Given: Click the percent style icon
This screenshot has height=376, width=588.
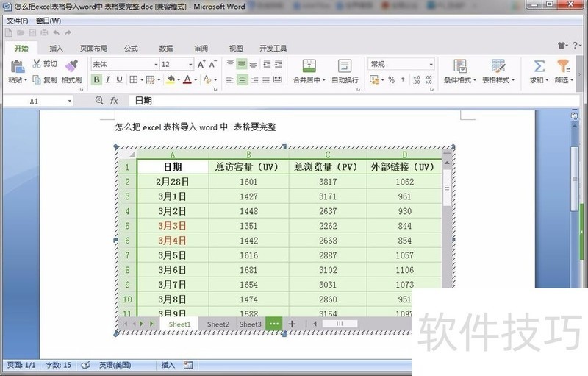Looking at the screenshot, I should 391,79.
